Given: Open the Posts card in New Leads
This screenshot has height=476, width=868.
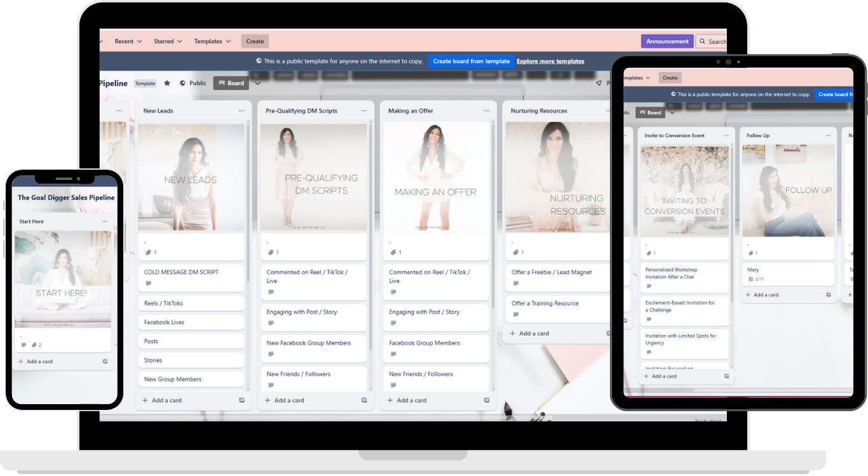Looking at the screenshot, I should (191, 341).
